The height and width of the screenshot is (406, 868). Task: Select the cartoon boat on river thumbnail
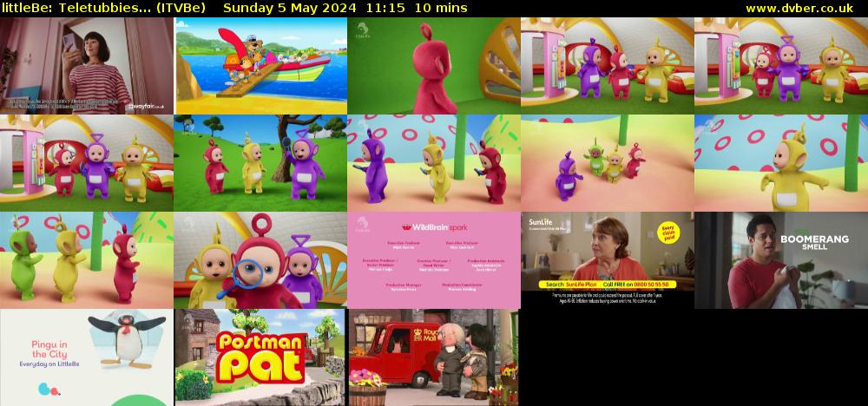pyautogui.click(x=260, y=66)
